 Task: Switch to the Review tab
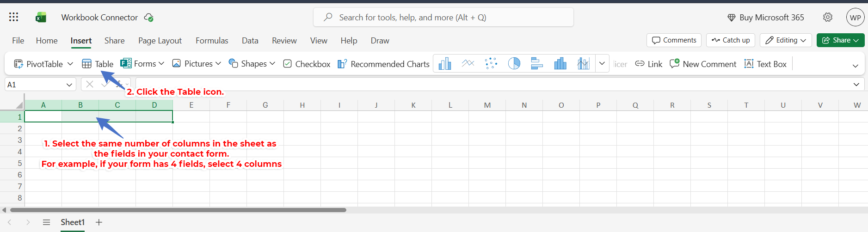pyautogui.click(x=284, y=41)
